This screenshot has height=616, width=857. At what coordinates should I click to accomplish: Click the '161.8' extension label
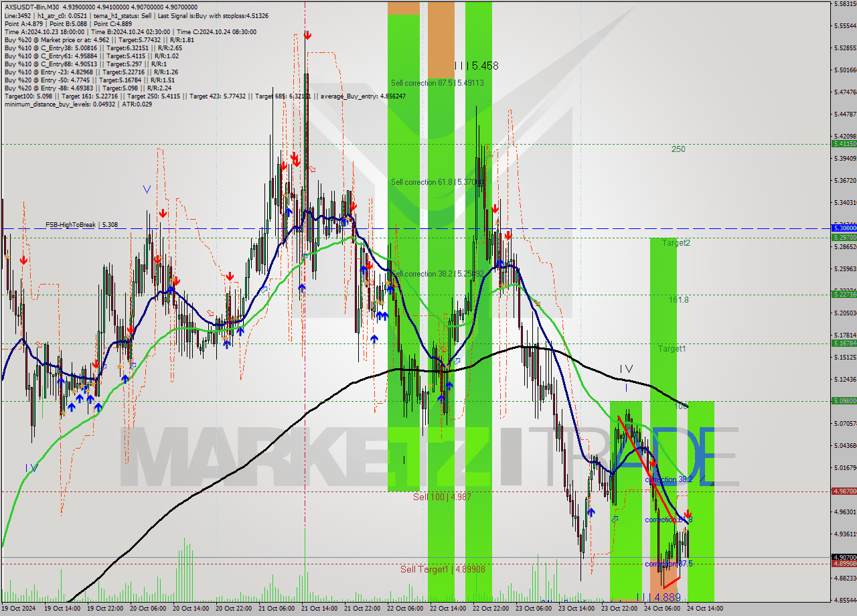click(x=679, y=300)
